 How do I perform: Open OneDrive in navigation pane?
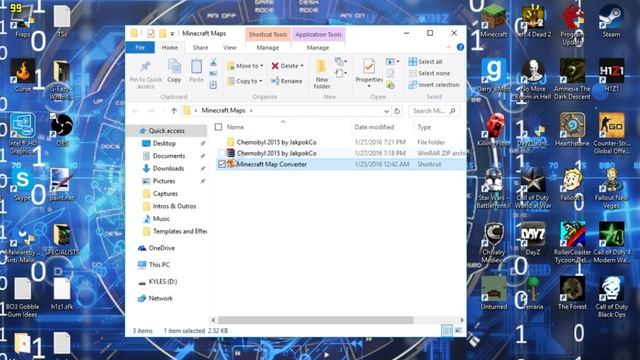162,248
